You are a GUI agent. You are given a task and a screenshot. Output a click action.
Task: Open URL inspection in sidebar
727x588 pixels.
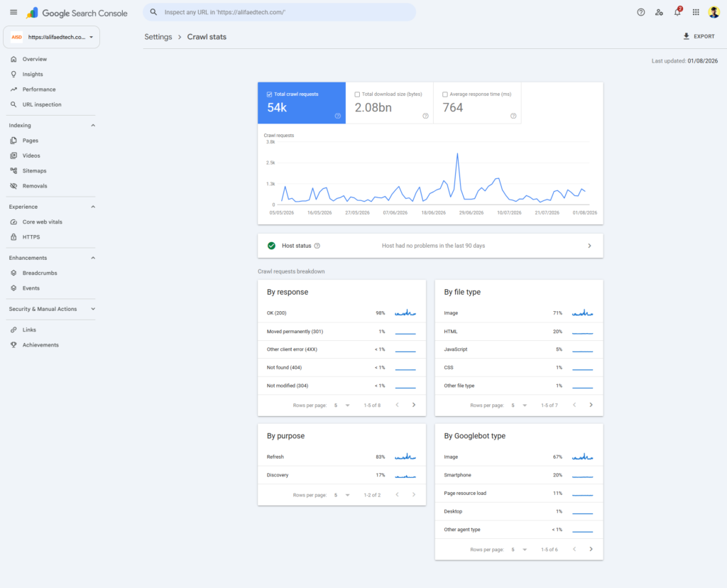click(42, 104)
